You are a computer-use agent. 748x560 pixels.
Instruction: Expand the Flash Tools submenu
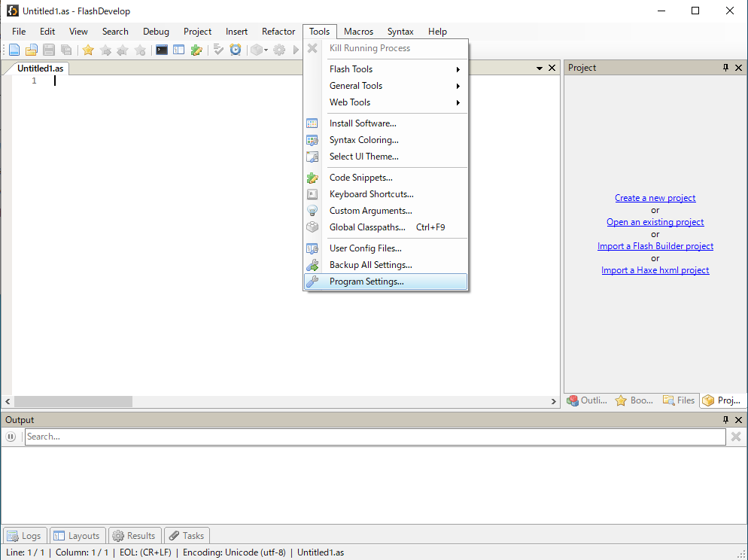(385, 69)
